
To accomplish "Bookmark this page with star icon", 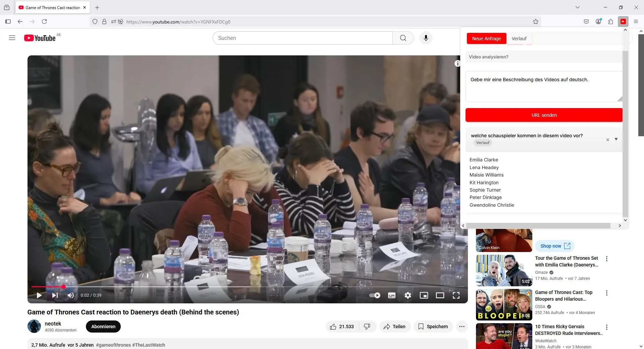I will [x=536, y=21].
